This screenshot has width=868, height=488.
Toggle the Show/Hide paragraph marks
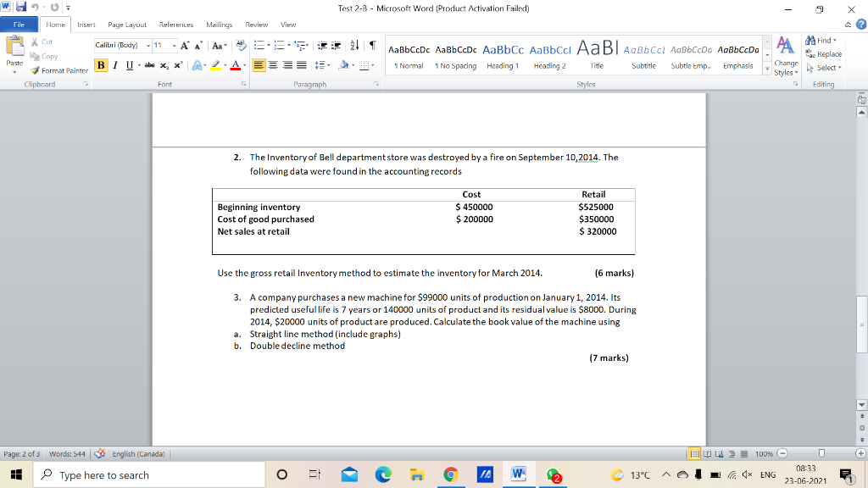click(x=373, y=45)
